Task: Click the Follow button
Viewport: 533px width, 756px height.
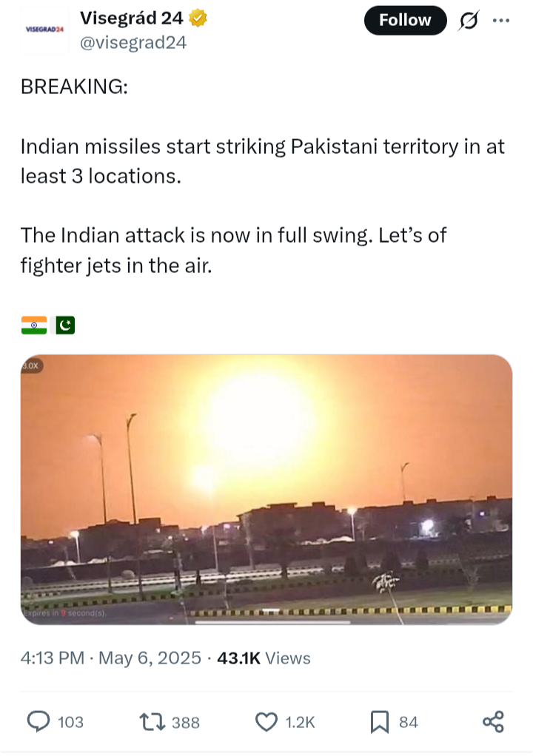Action: (x=405, y=20)
